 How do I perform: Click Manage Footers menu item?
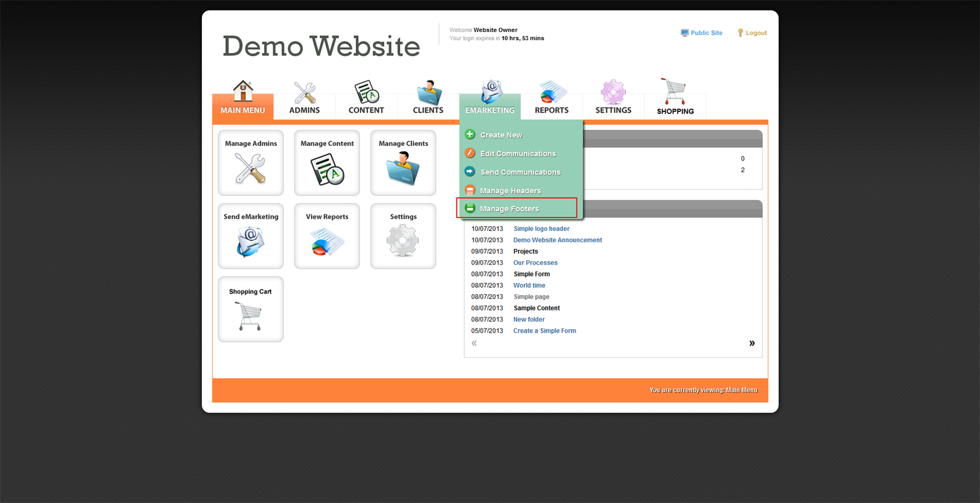click(x=509, y=209)
